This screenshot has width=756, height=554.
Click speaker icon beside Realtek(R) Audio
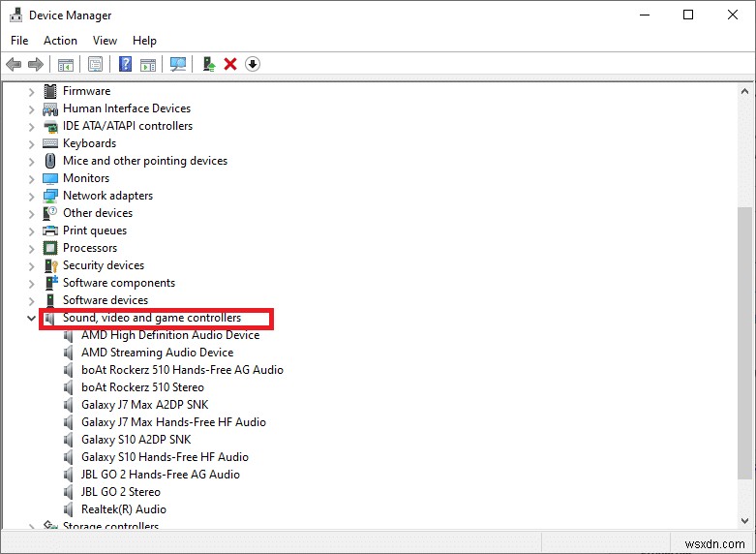69,509
